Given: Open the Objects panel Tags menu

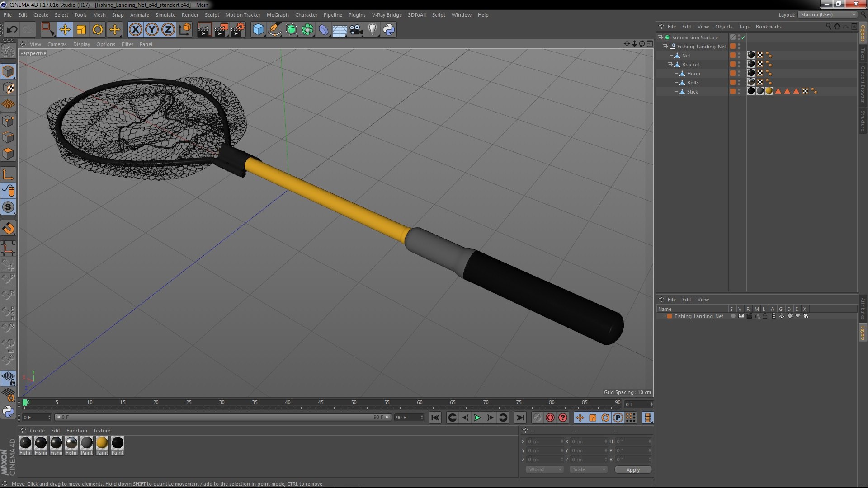Looking at the screenshot, I should 744,27.
